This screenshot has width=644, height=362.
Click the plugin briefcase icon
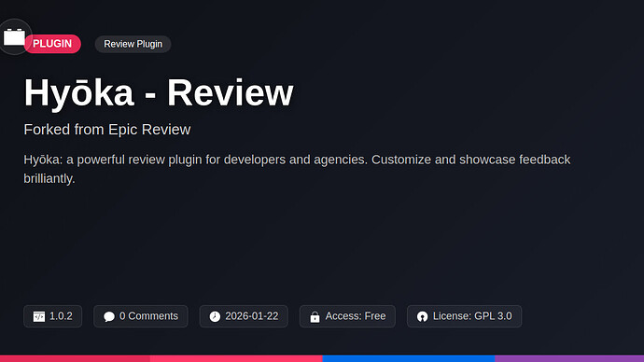coord(14,37)
